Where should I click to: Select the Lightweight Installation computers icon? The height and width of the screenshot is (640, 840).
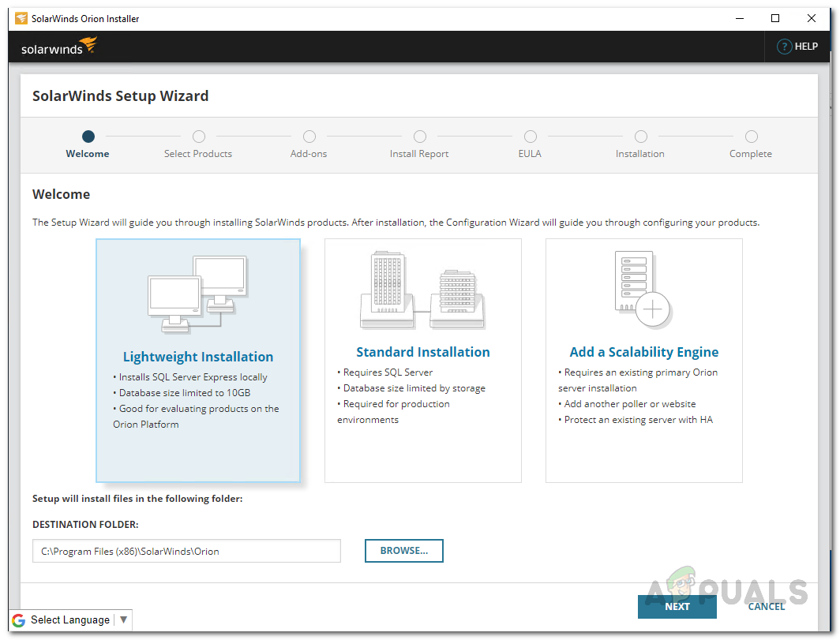pos(197,294)
